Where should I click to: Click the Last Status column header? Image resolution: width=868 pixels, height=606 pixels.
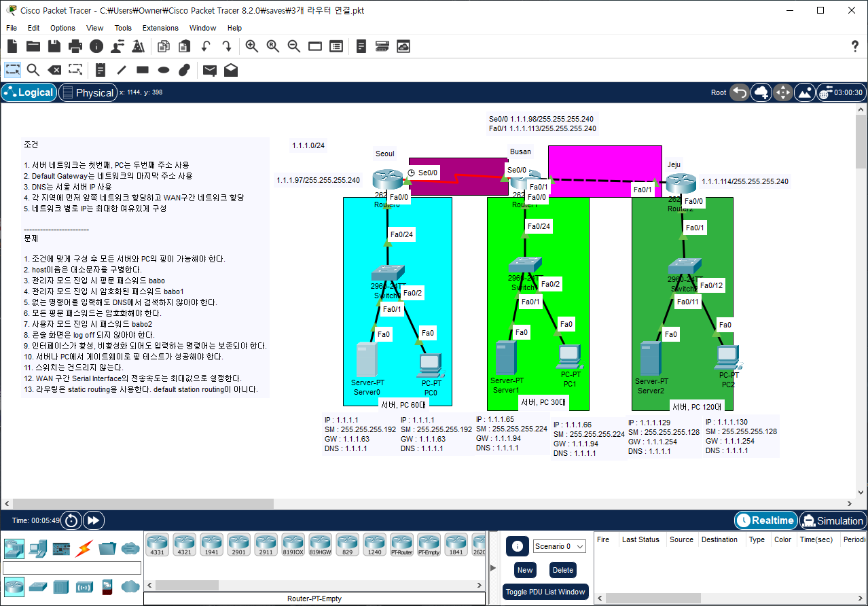[x=640, y=539]
